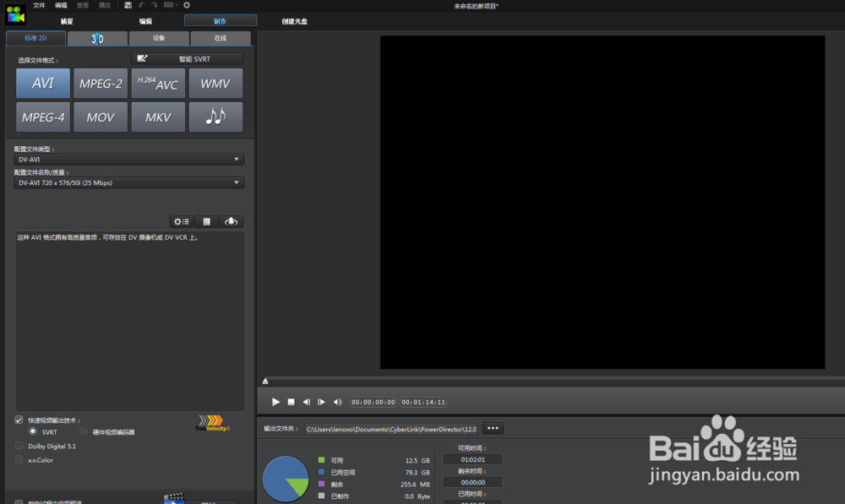Screen dimensions: 845x504
Task: Open the 在线 tab
Action: 221,38
